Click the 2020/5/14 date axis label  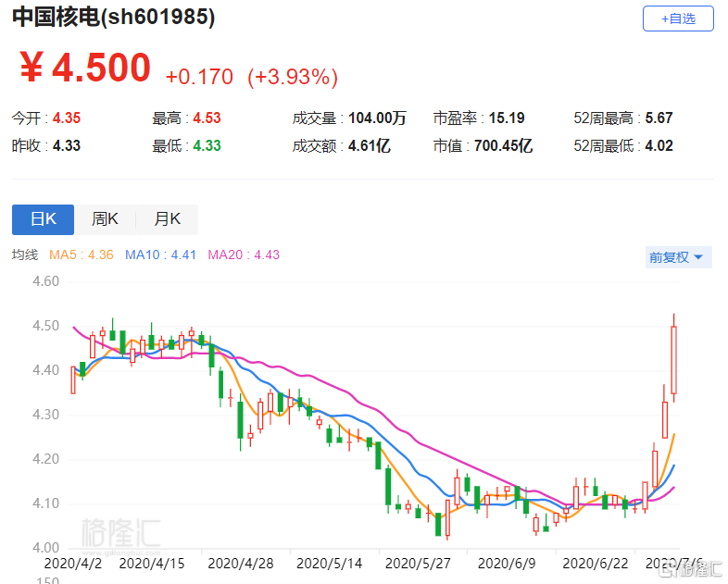pos(329,564)
